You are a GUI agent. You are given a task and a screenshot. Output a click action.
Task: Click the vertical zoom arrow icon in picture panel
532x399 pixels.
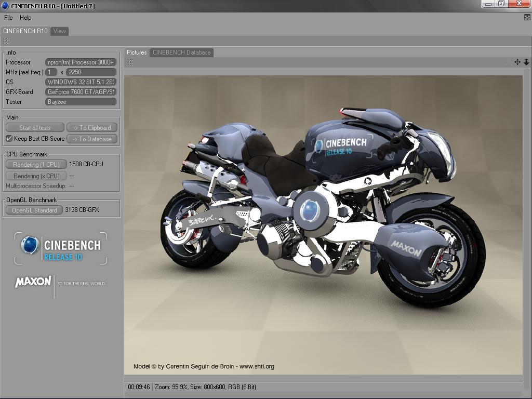526,62
